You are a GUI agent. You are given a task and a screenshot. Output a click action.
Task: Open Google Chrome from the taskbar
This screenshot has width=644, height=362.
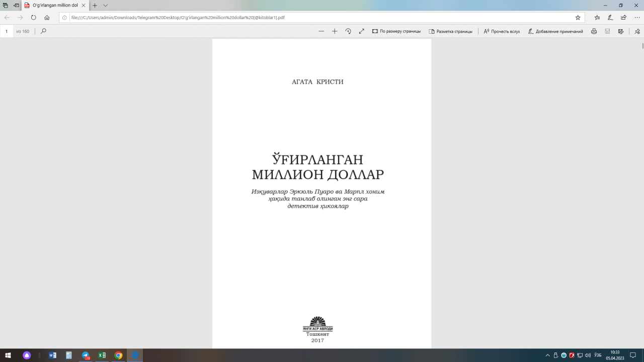click(118, 355)
